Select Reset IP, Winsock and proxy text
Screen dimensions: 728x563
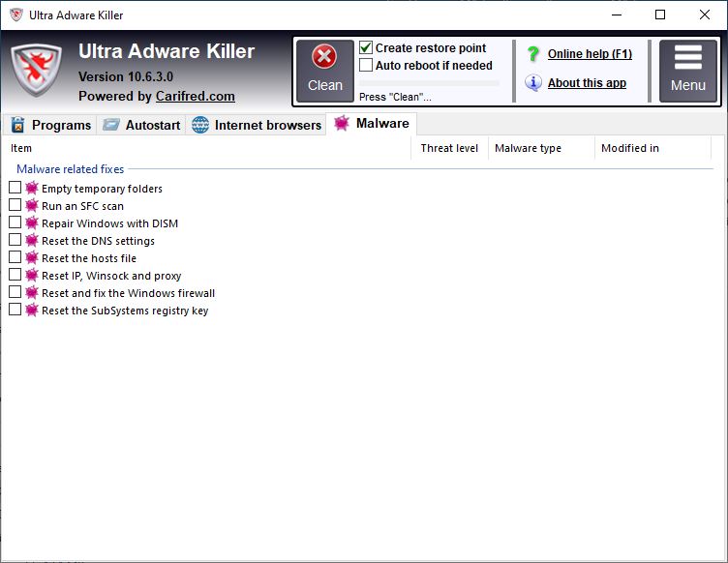click(x=111, y=276)
